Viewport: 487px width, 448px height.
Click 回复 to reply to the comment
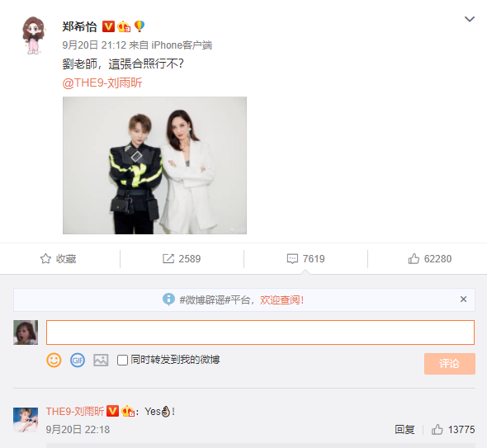click(404, 430)
